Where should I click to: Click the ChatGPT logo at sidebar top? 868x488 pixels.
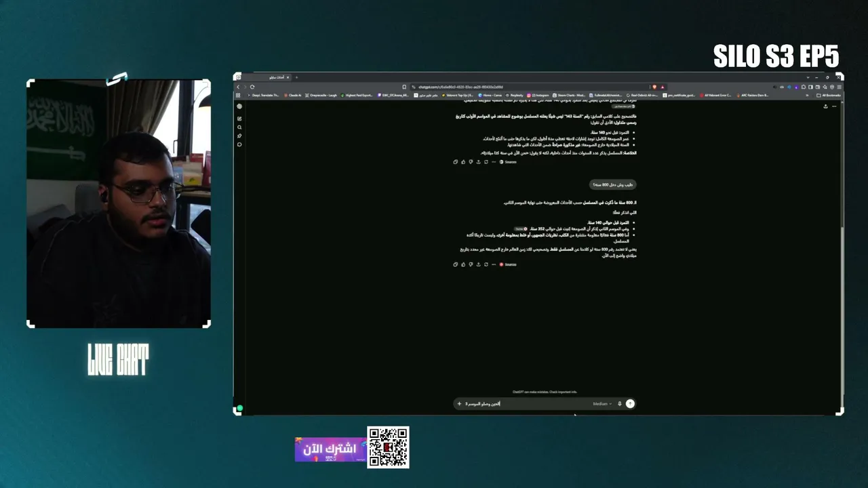tap(239, 106)
